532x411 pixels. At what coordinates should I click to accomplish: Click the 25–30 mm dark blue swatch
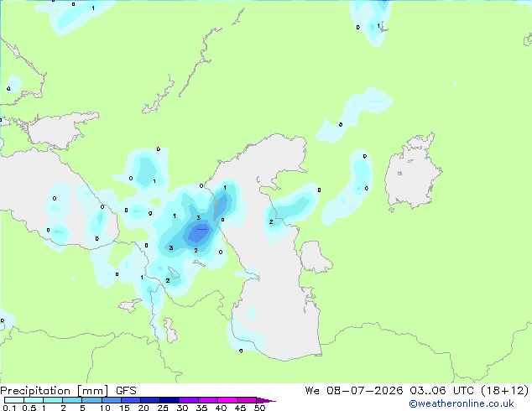tap(169, 400)
